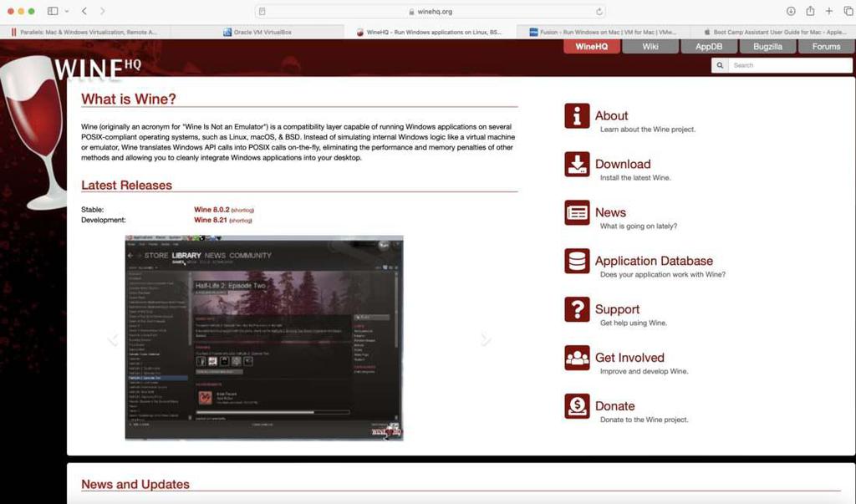The height and width of the screenshot is (504, 856).
Task: Click the Application Database cylinder icon
Action: pos(577,261)
